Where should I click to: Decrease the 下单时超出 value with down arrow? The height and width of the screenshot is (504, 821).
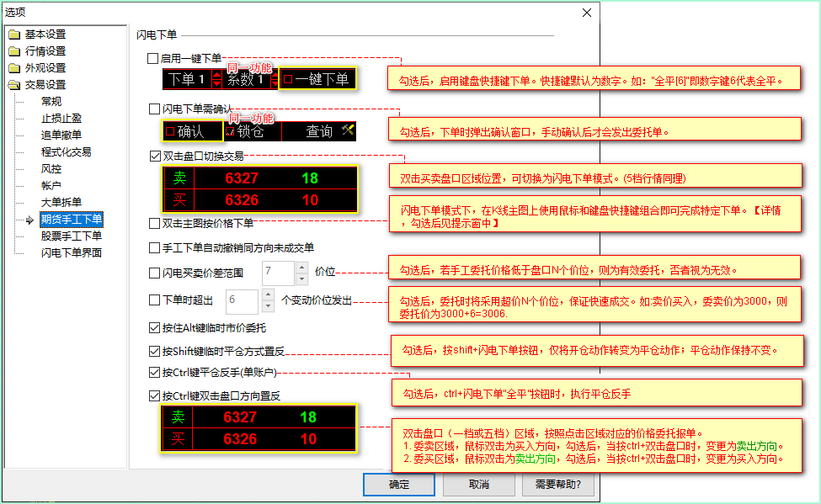268,306
